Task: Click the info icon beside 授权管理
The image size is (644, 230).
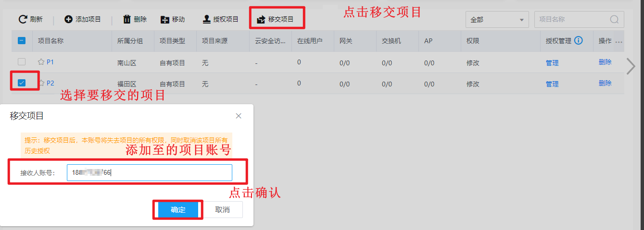Action: 579,41
